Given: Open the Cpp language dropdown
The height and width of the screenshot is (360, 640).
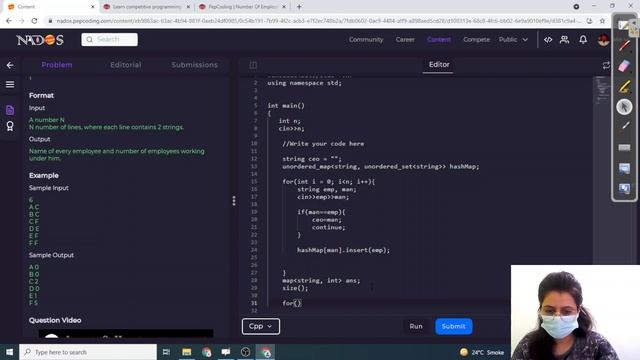Looking at the screenshot, I should click(261, 326).
